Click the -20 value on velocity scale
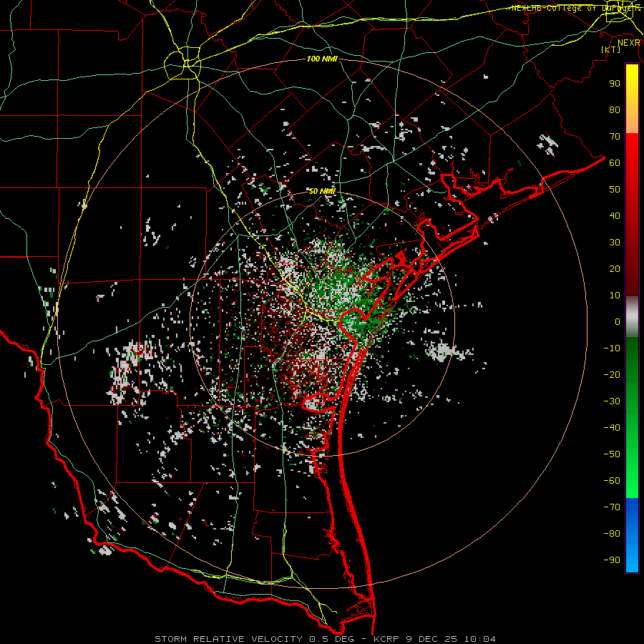Screen dimensions: 644x644 coord(612,374)
